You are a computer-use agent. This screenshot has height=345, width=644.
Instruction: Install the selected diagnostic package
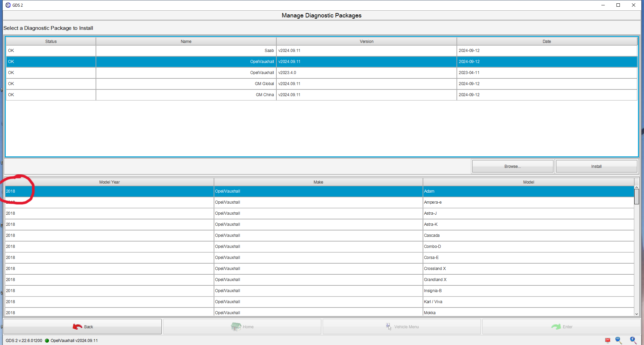[x=596, y=166]
